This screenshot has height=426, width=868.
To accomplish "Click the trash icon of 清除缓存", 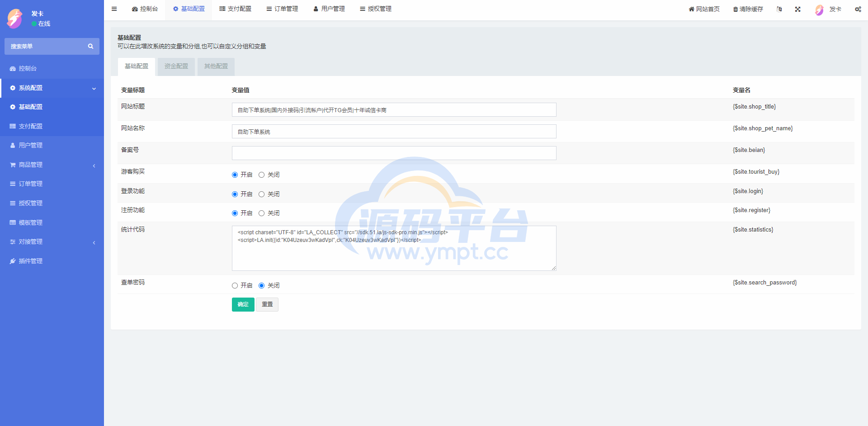I will (736, 9).
